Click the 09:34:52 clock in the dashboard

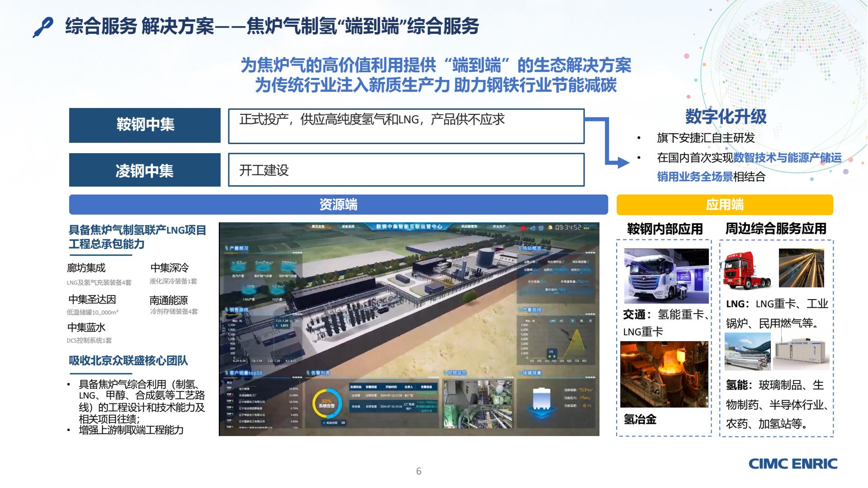568,227
